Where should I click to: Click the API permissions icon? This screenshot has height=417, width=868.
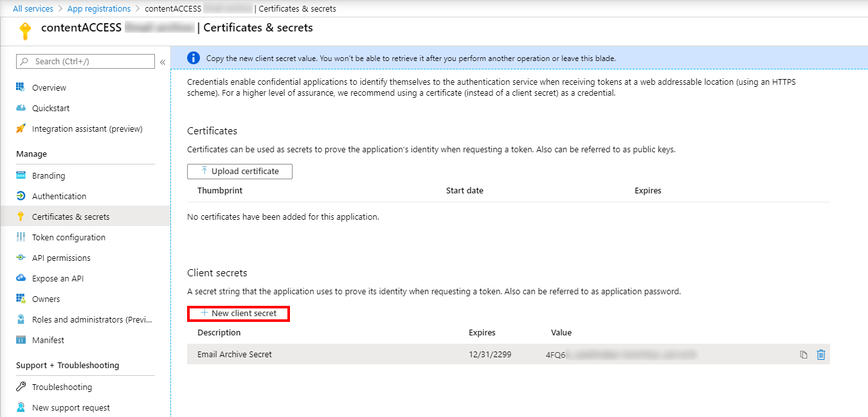click(21, 258)
